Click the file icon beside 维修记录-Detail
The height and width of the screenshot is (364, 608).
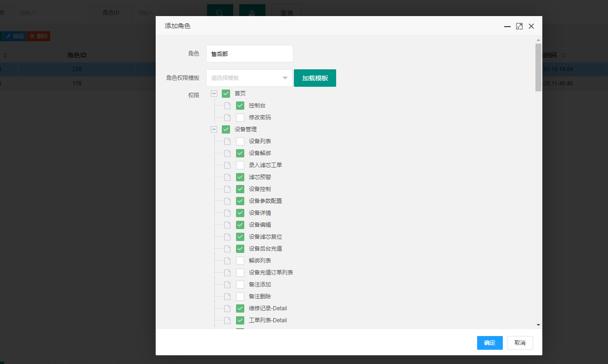(x=227, y=308)
